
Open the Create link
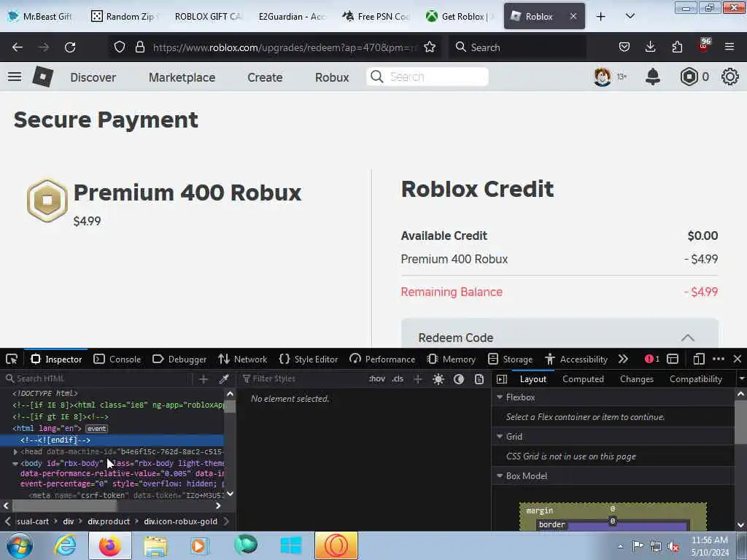click(265, 77)
